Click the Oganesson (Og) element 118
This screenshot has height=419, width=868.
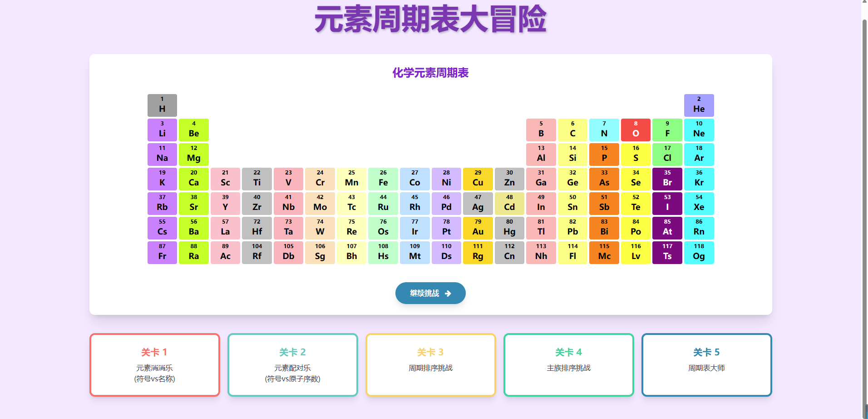click(699, 253)
